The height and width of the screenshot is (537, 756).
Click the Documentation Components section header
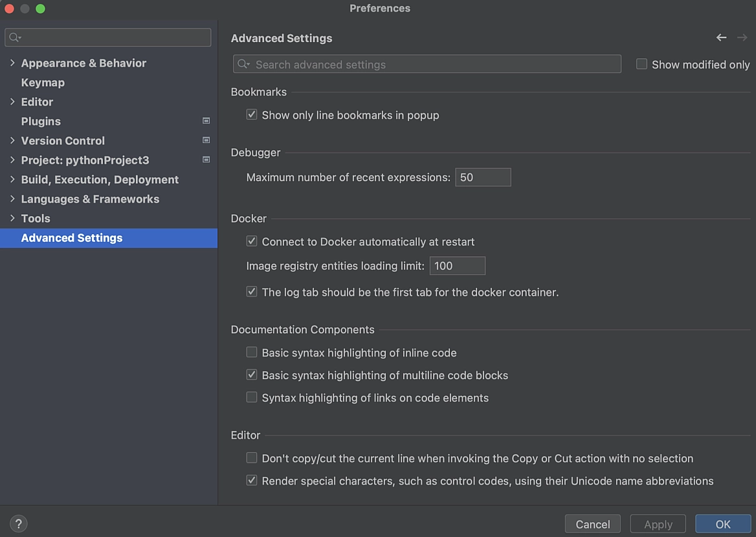[x=302, y=330]
